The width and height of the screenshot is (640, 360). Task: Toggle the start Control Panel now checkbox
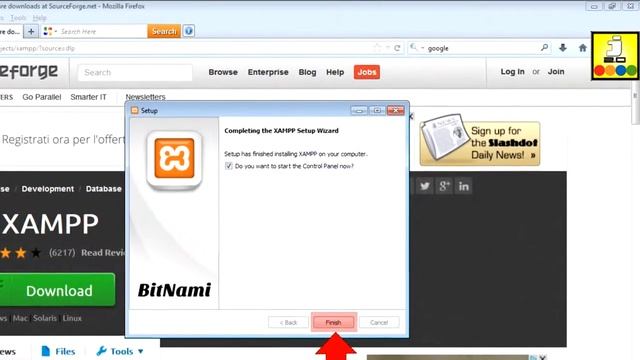[x=229, y=166]
